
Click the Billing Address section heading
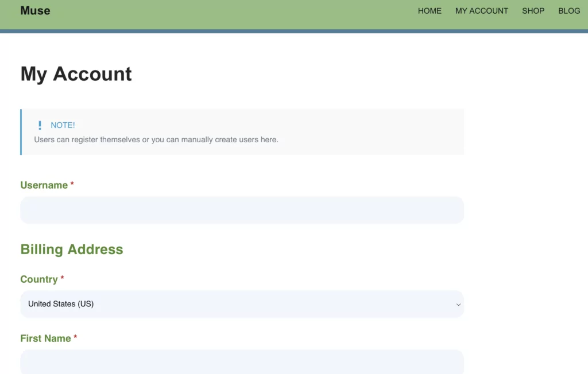(72, 250)
